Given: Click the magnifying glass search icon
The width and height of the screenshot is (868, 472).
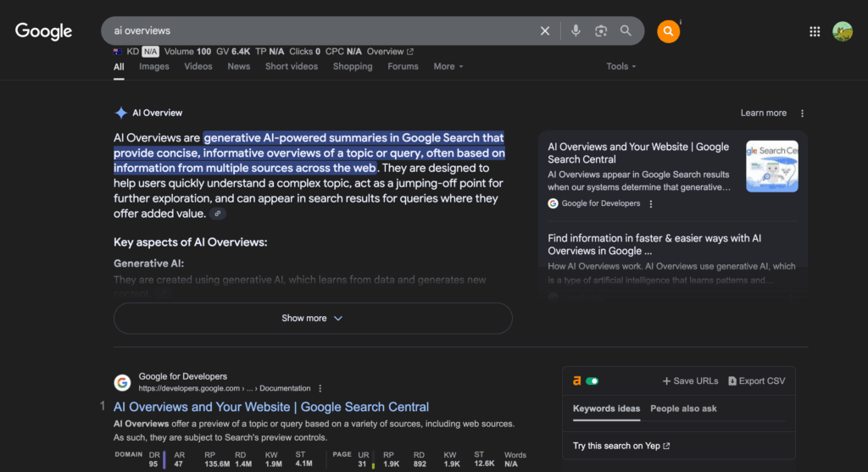Looking at the screenshot, I should tap(626, 31).
